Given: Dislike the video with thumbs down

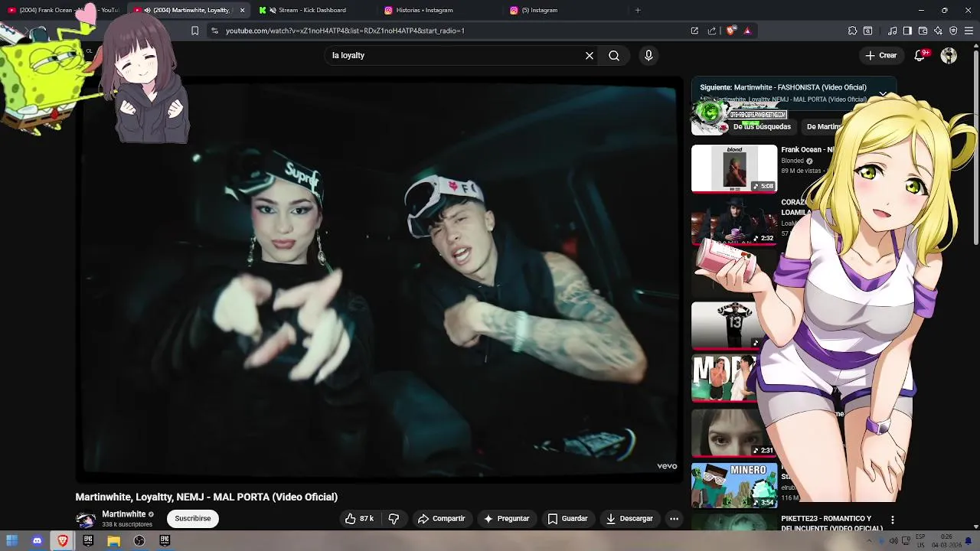Looking at the screenshot, I should point(394,518).
